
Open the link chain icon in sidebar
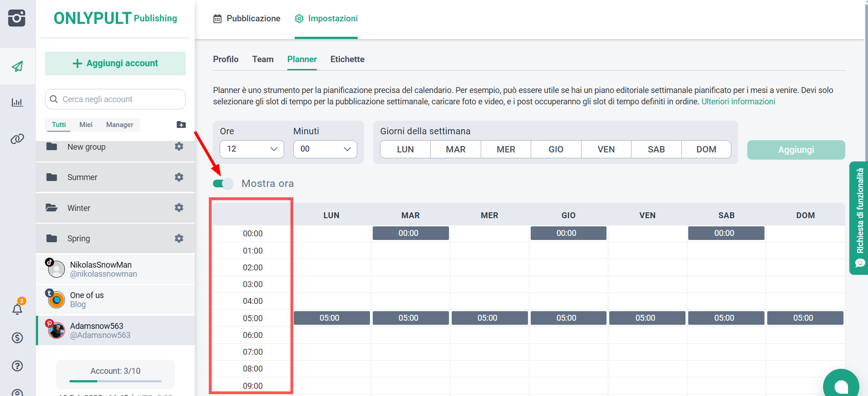coord(17,139)
